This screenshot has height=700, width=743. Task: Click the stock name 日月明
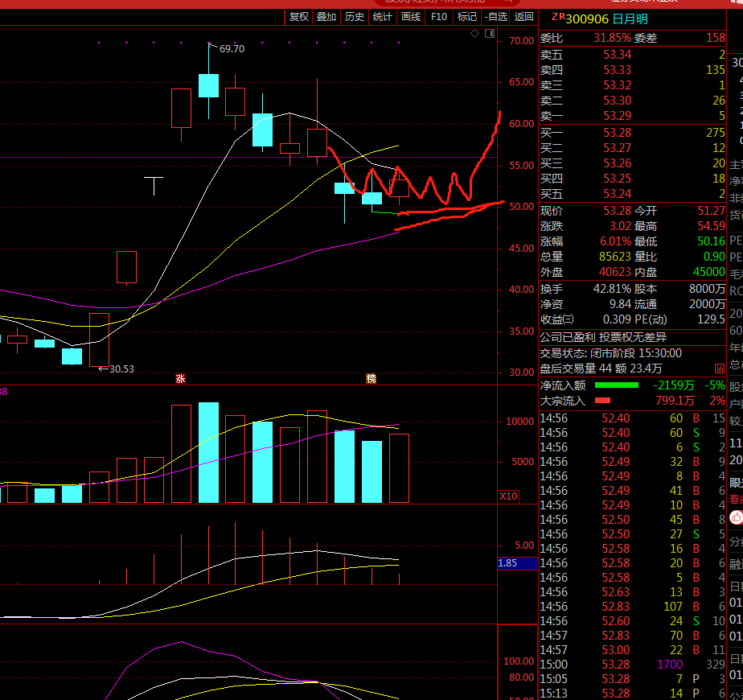pyautogui.click(x=630, y=19)
